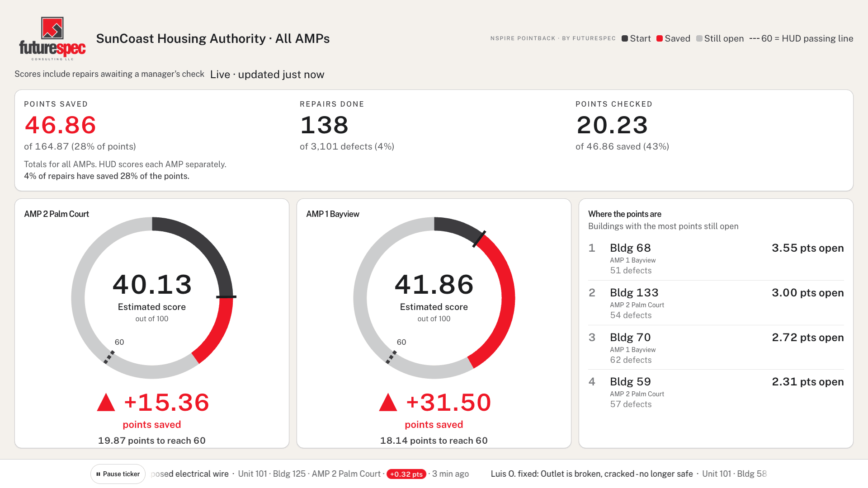Click "NSPIRE POINTBACK · BY FUTURESPEC" label
Image resolution: width=868 pixels, height=488 pixels.
coord(553,38)
